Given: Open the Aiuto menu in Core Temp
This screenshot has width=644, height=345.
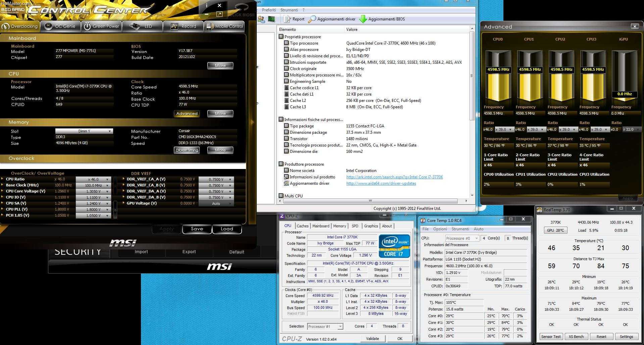Looking at the screenshot, I should point(479,229).
